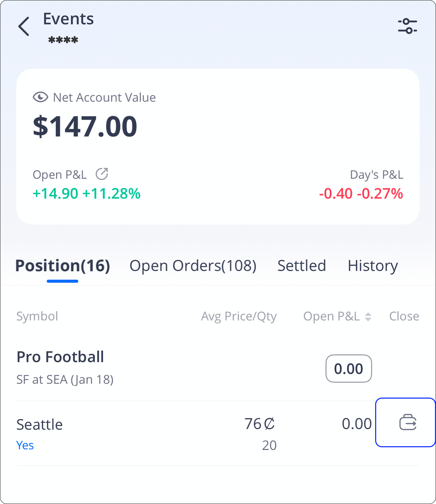Sort by Open P&L arrows
The image size is (436, 504).
[x=368, y=317]
